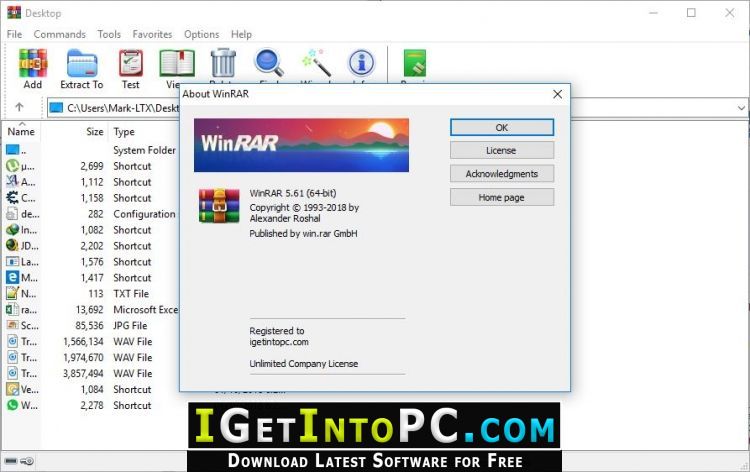Click the Home page button
750x472 pixels.
tap(502, 197)
